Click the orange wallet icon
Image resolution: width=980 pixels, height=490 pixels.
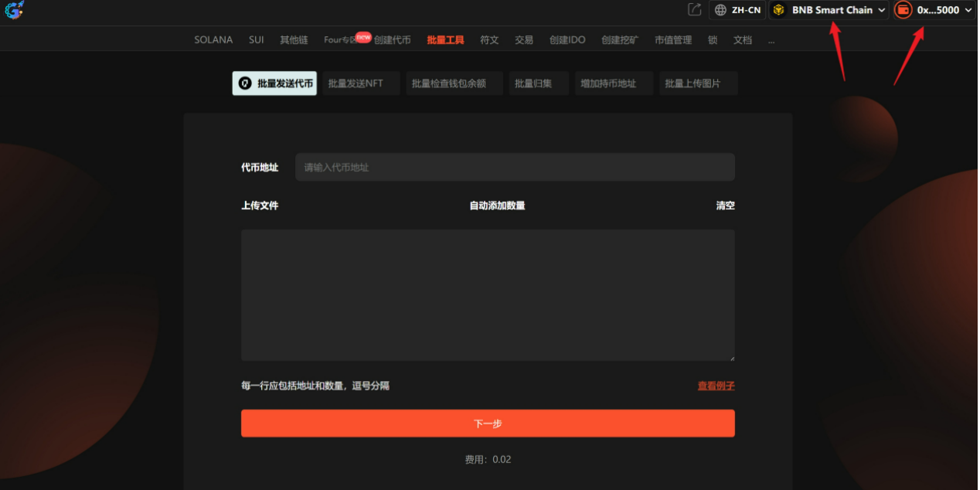[903, 10]
